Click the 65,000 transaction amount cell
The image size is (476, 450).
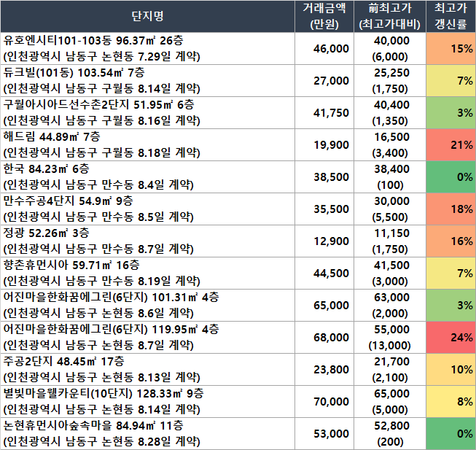pyautogui.click(x=324, y=306)
